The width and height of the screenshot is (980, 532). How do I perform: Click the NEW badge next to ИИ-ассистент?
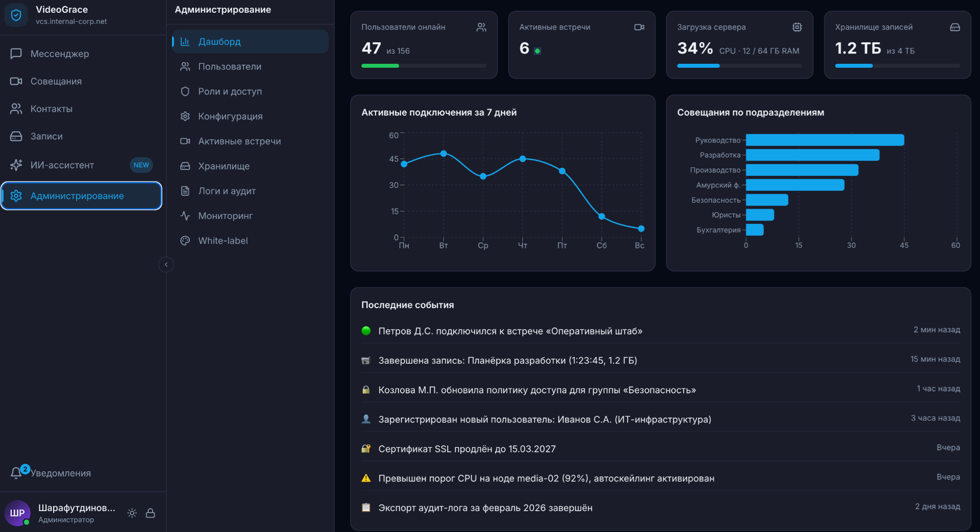coord(141,165)
